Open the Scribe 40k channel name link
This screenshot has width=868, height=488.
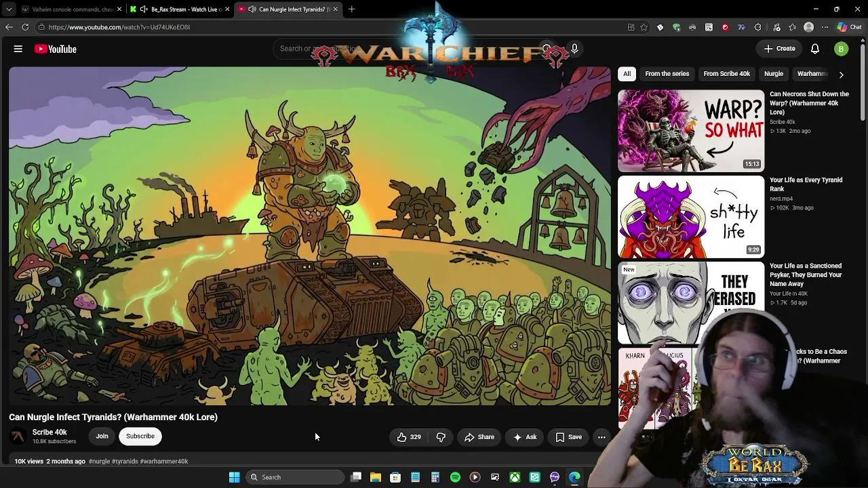coord(50,432)
